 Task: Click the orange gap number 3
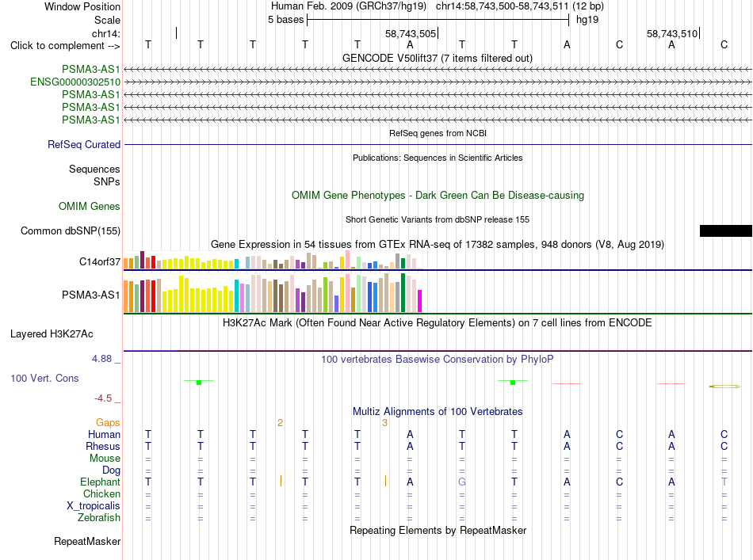(x=384, y=423)
